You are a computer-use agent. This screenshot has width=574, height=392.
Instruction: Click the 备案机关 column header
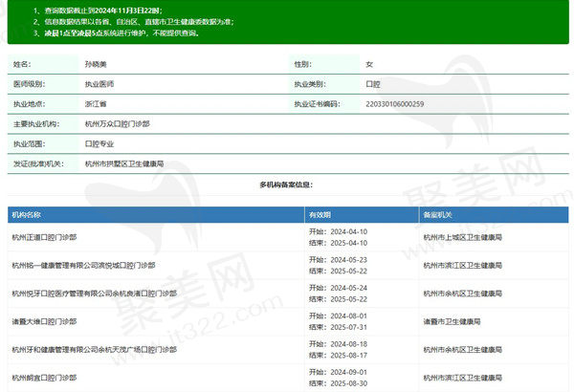[438, 215]
